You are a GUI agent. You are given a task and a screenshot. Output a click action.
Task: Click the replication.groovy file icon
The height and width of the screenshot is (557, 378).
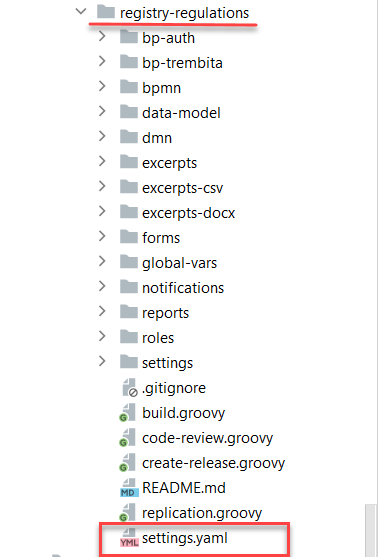coord(127,513)
